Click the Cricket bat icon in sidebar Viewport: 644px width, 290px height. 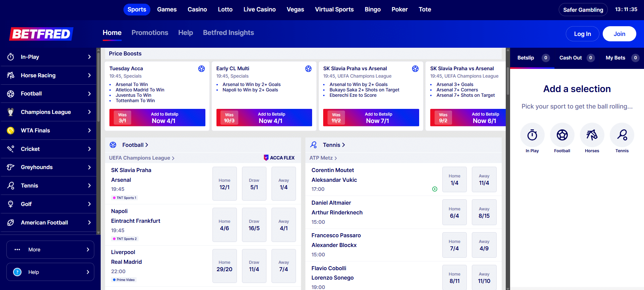tap(11, 149)
